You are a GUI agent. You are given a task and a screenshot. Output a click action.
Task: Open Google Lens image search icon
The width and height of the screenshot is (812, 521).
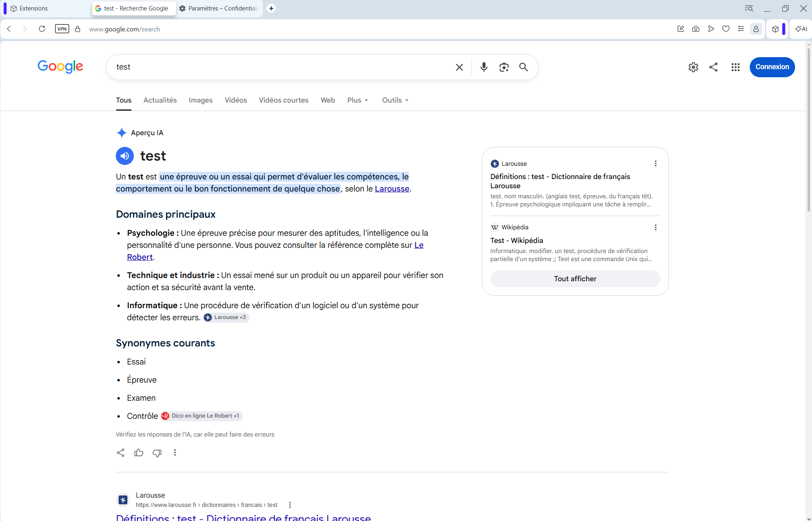504,67
